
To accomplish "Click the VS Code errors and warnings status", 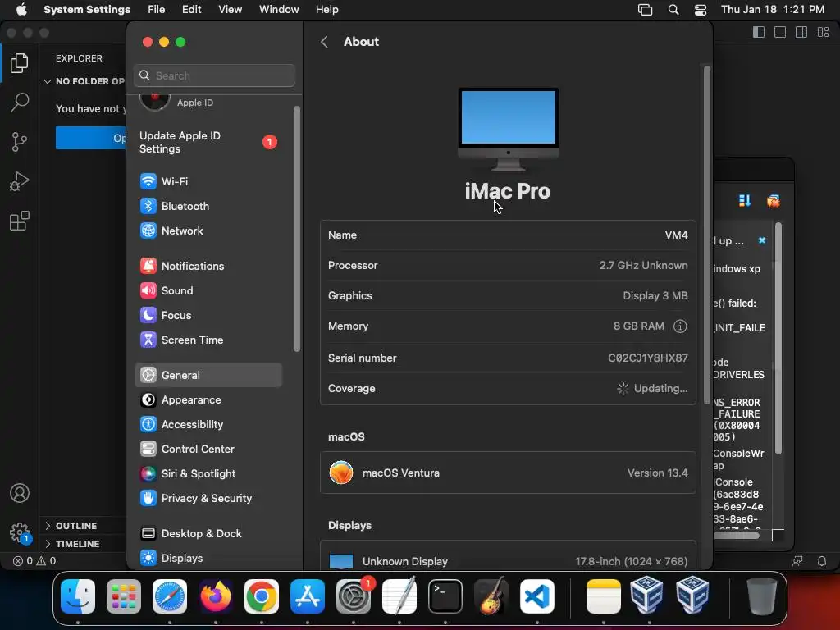I will click(34, 561).
